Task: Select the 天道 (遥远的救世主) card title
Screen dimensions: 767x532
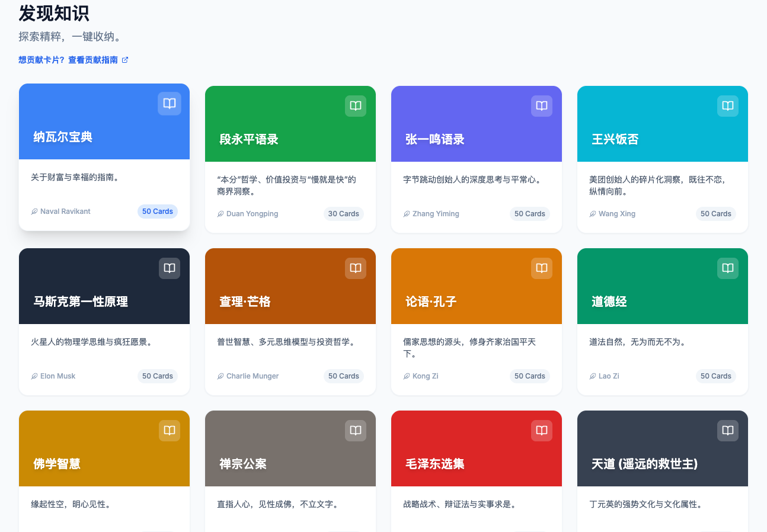Action: 645,464
